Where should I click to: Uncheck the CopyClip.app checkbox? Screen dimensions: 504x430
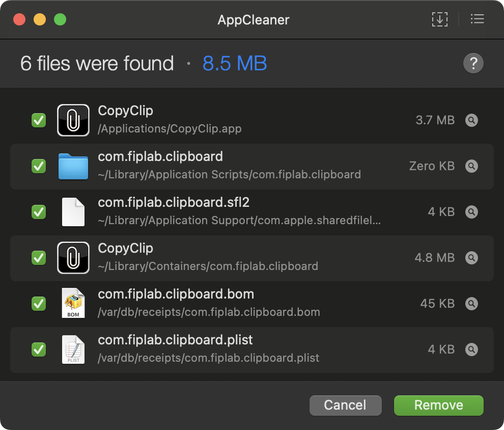[x=39, y=121]
